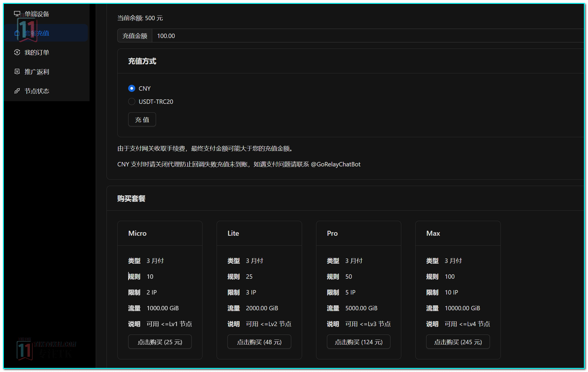Image resolution: width=588 pixels, height=372 pixels.
Task: Click the 可用 <=Lv1 节点 description
Action: pos(169,324)
